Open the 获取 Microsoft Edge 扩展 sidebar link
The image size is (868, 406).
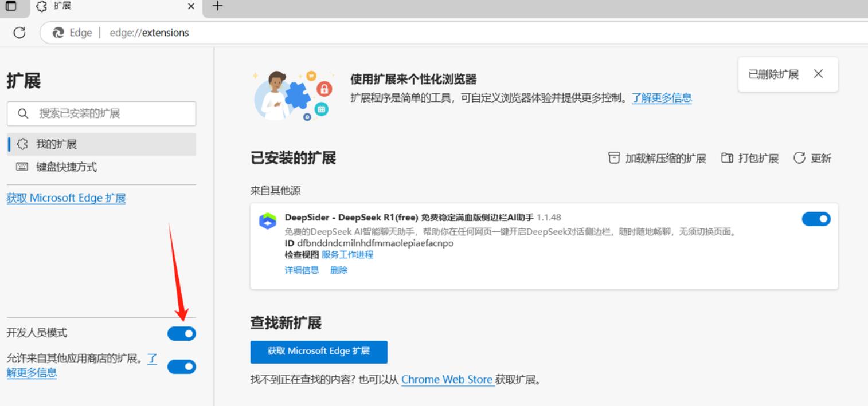pos(66,198)
